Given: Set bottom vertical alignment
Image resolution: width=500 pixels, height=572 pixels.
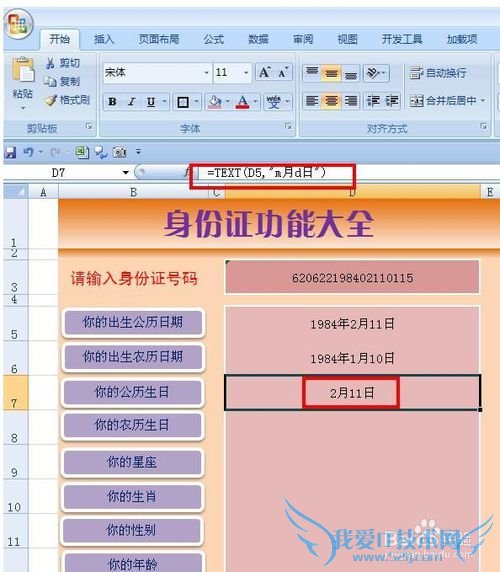Looking at the screenshot, I should (351, 73).
